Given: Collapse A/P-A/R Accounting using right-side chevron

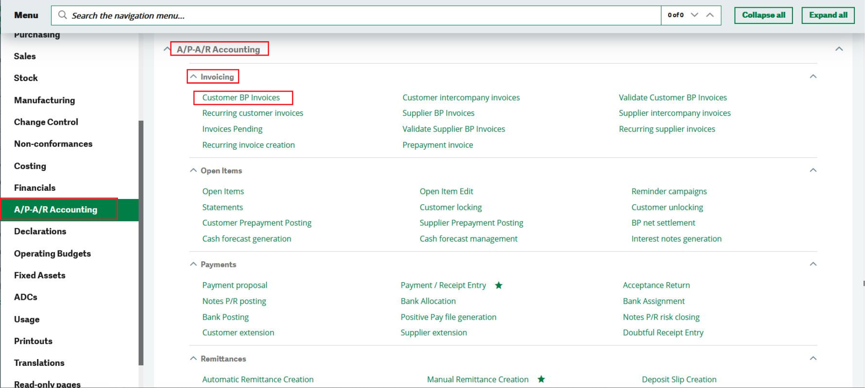Looking at the screenshot, I should [839, 49].
